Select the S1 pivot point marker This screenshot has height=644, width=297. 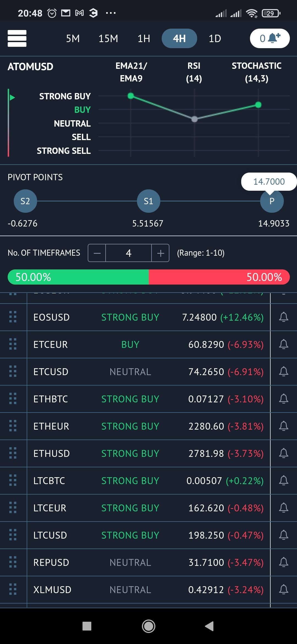(x=148, y=201)
